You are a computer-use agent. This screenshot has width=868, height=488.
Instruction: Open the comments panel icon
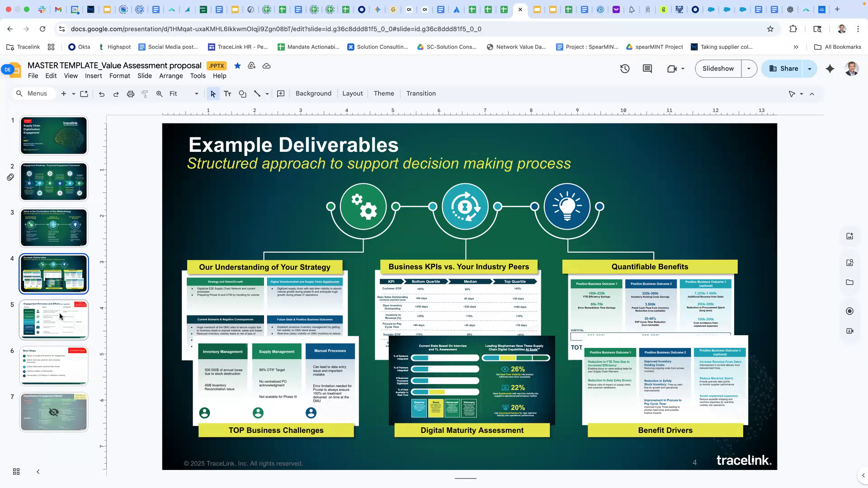point(647,69)
